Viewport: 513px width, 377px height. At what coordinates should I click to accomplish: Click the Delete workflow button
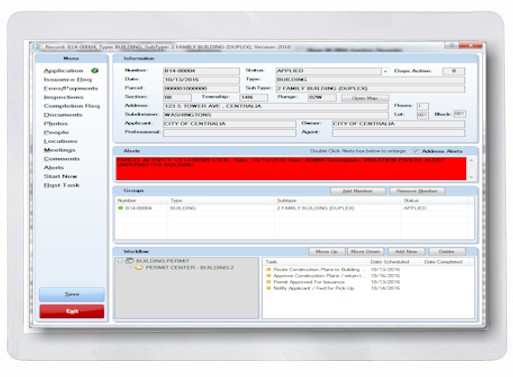coord(447,252)
